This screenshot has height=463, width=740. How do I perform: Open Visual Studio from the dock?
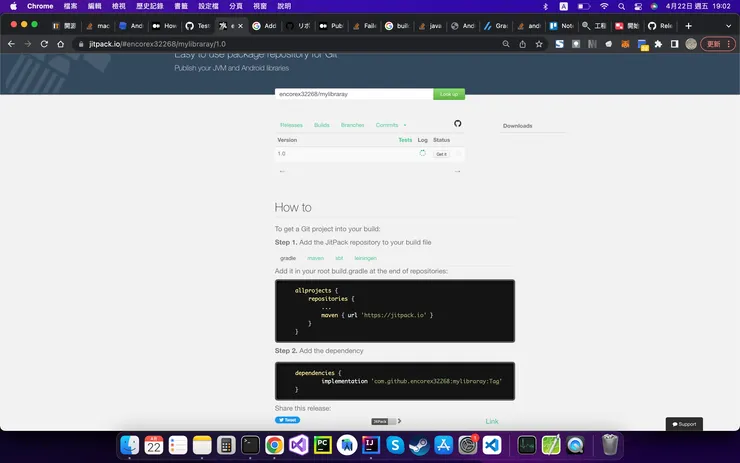(299, 445)
